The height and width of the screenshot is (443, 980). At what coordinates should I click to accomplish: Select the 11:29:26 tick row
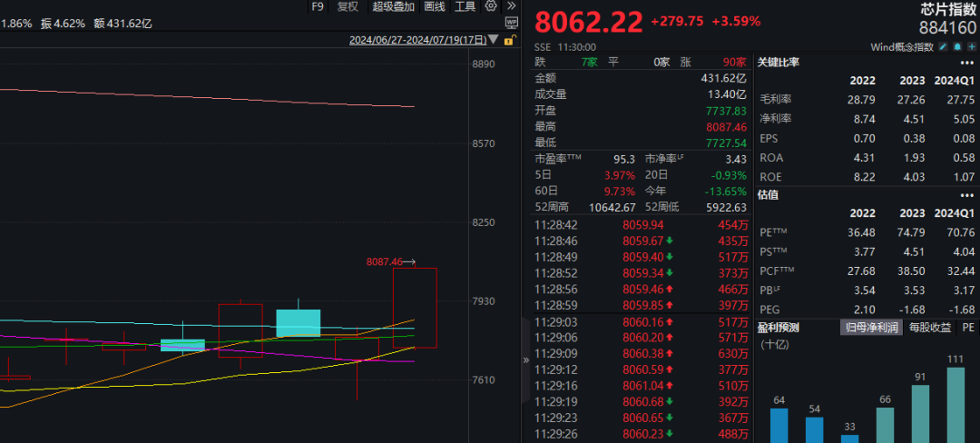click(641, 433)
